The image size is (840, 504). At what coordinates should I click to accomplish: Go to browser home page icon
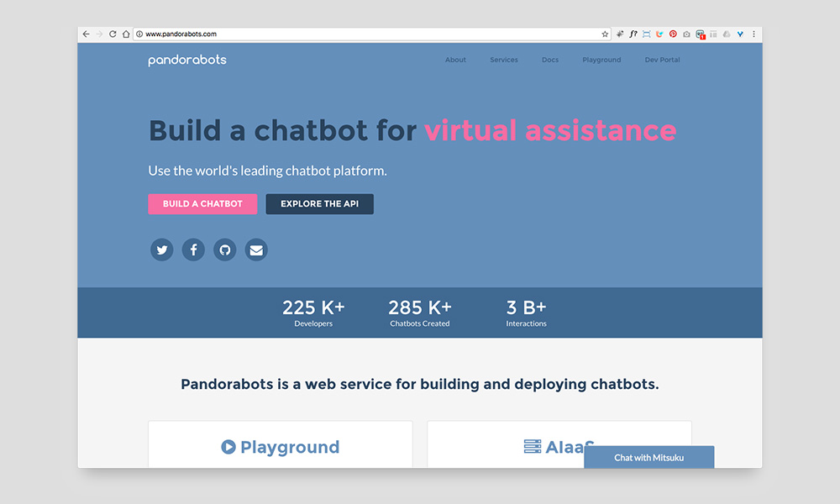click(126, 34)
